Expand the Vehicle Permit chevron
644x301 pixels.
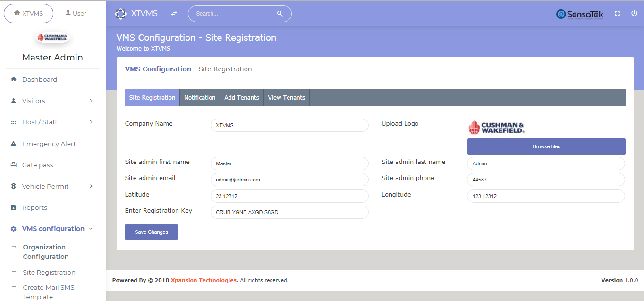[91, 186]
